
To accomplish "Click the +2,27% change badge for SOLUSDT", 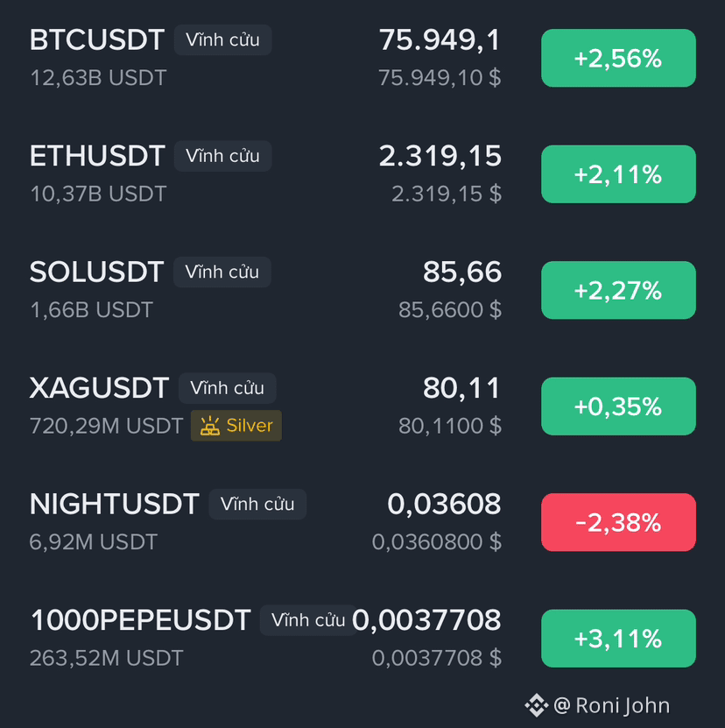I will (618, 290).
